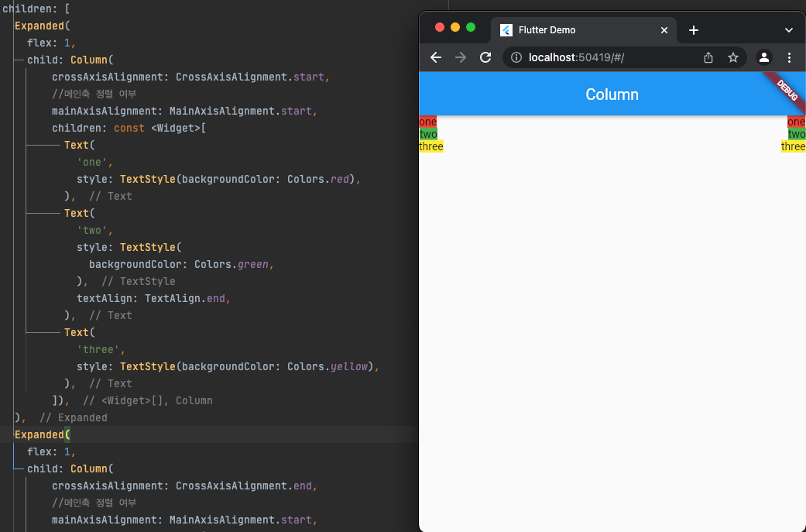Click CrossAxisAlignment.start in the code
This screenshot has height=532, width=806.
250,77
